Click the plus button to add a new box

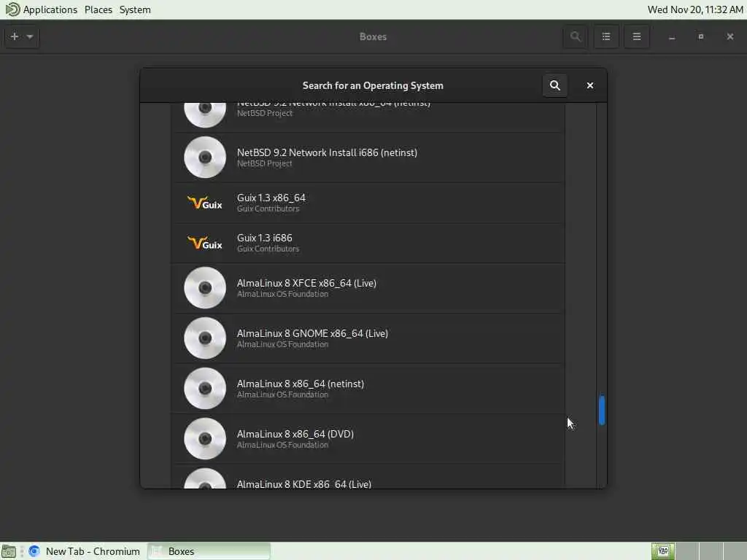pyautogui.click(x=15, y=36)
